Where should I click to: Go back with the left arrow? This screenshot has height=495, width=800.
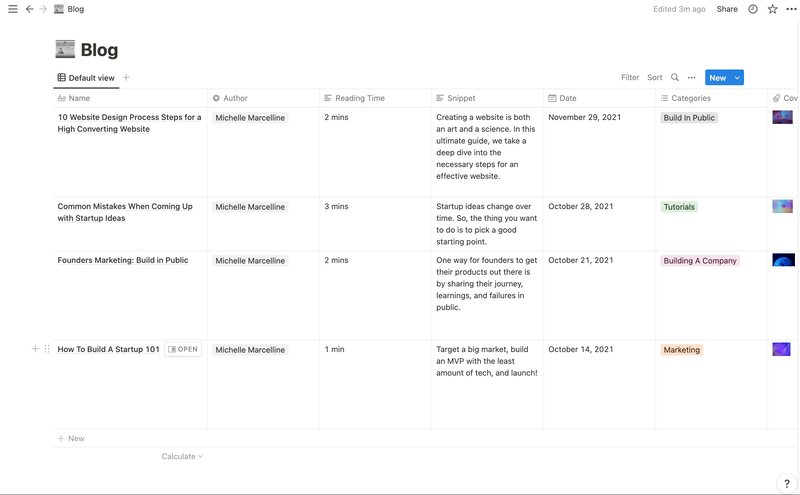coord(30,9)
